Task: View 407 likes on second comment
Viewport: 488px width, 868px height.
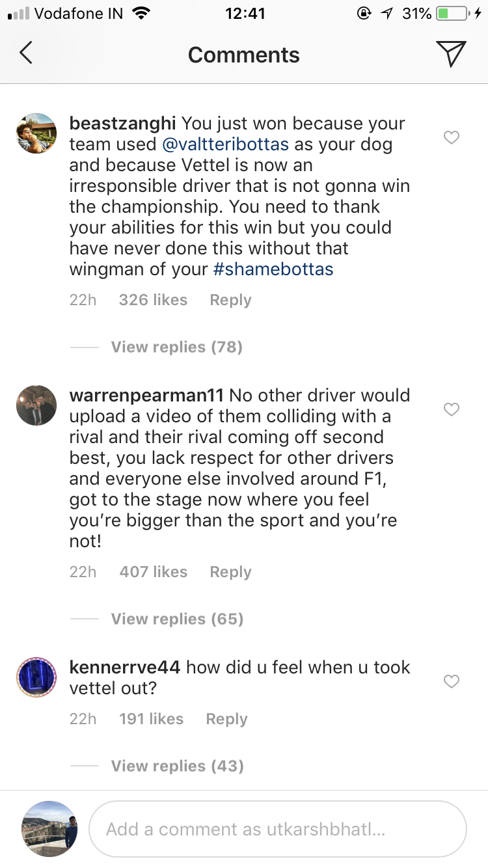Action: [x=153, y=572]
